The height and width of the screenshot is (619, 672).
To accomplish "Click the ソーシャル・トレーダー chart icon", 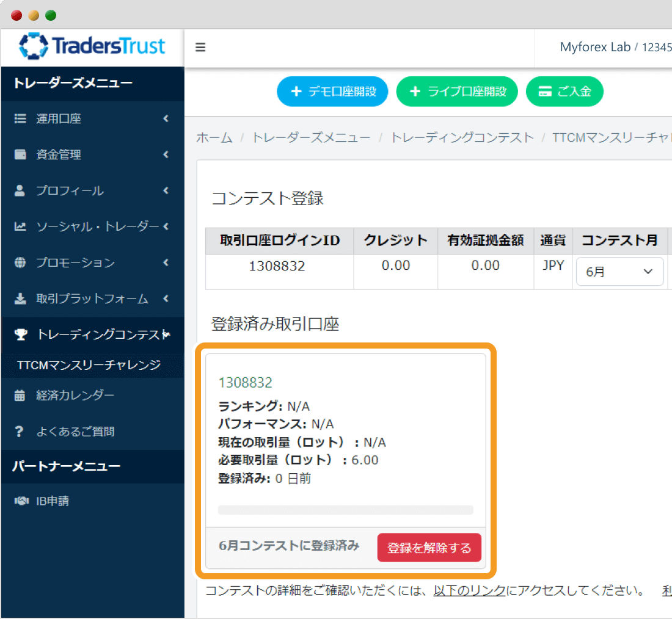I will point(20,226).
